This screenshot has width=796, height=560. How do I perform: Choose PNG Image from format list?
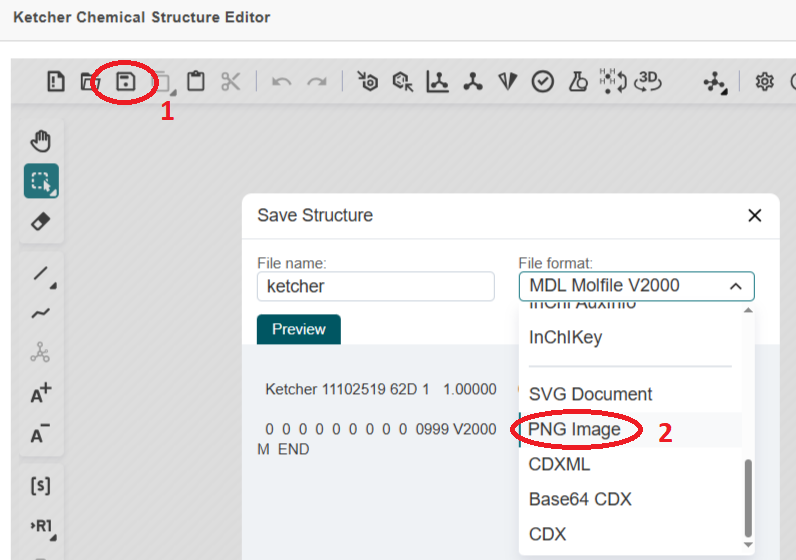[x=575, y=430]
